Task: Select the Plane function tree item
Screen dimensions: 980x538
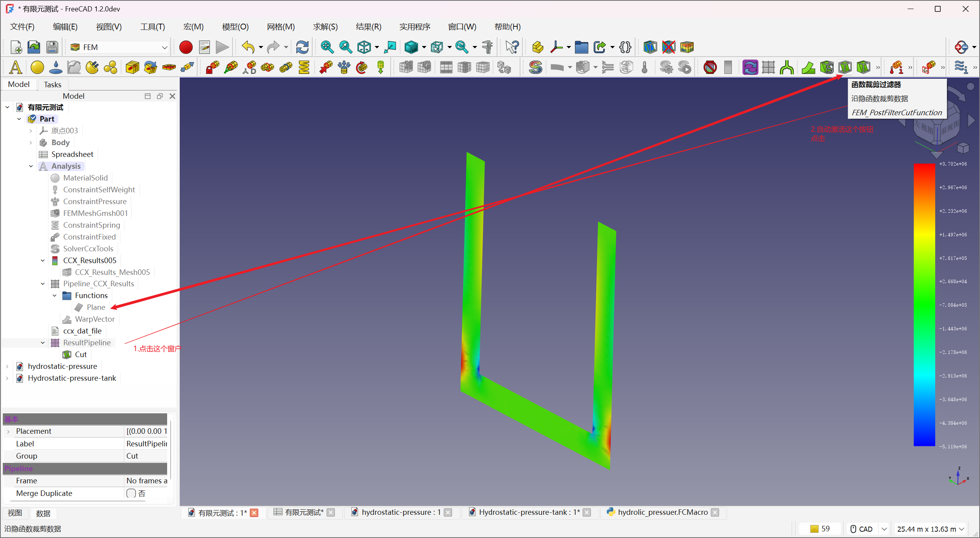Action: coord(96,307)
